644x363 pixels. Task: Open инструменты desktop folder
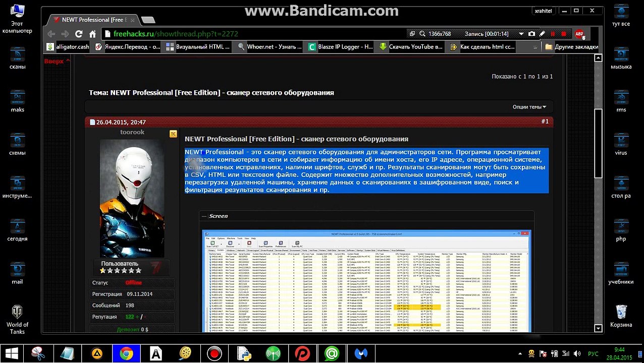[x=18, y=187]
